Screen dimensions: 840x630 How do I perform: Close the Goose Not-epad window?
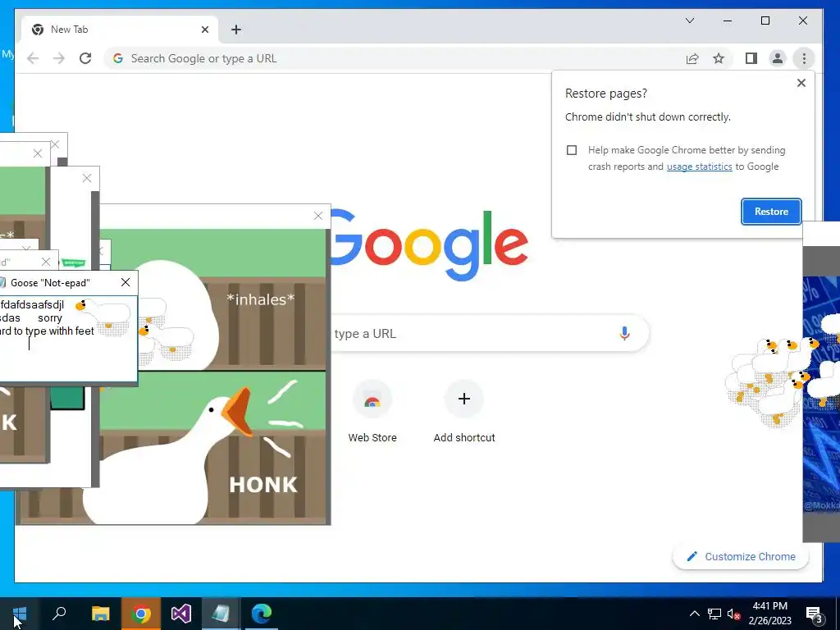coord(126,282)
